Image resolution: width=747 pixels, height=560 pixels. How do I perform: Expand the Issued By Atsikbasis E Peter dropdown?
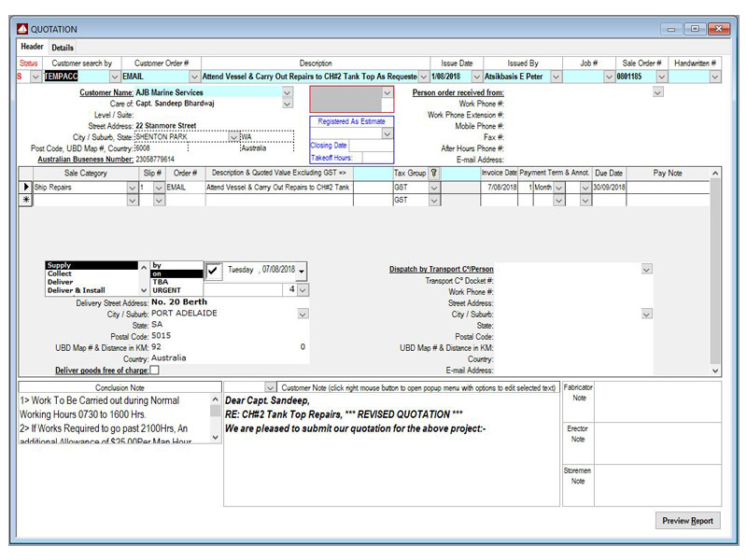tap(556, 77)
